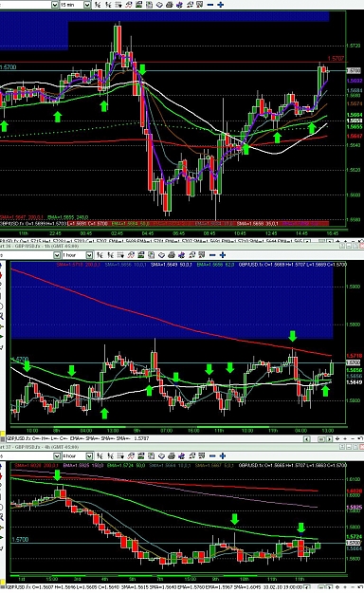Click the 10:45 time label on the 15 min axis
This screenshot has height=593, width=364.
[240, 233]
